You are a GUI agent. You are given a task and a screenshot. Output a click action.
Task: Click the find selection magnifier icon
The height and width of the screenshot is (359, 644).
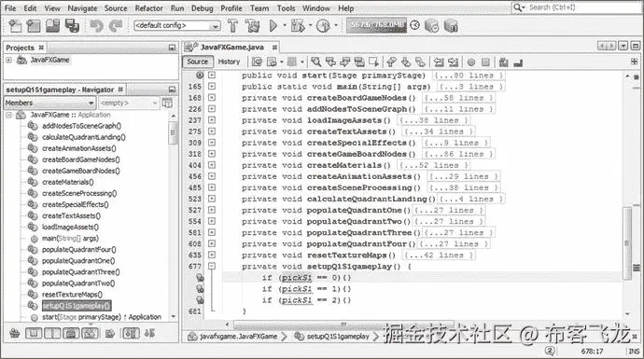click(x=315, y=62)
